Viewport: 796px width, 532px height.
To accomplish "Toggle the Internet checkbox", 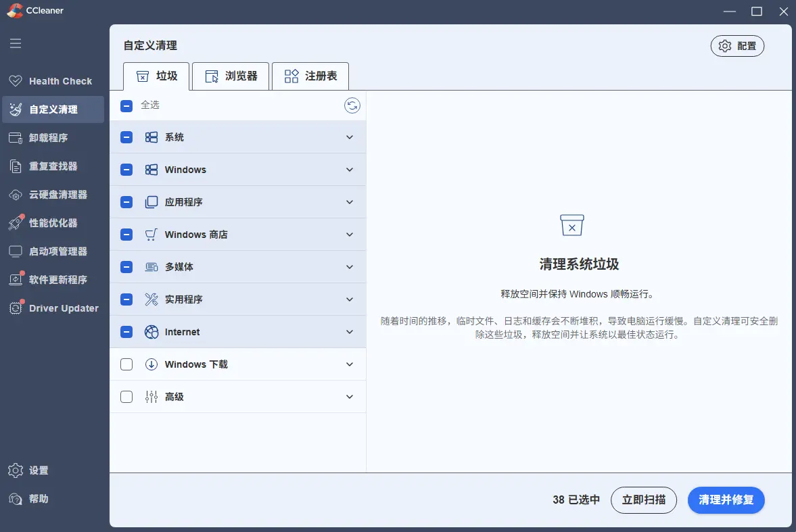I will point(126,332).
